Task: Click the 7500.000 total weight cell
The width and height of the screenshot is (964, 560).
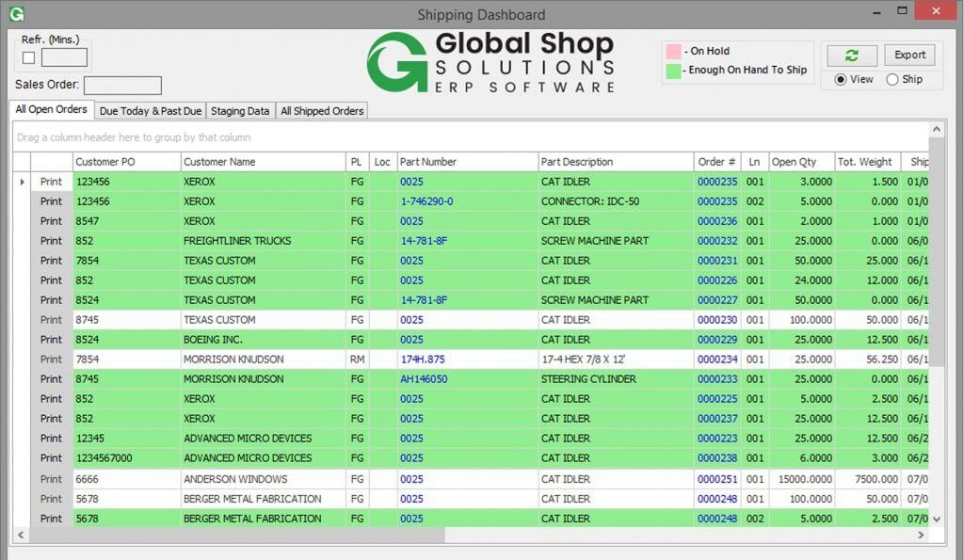Action: 867,479
